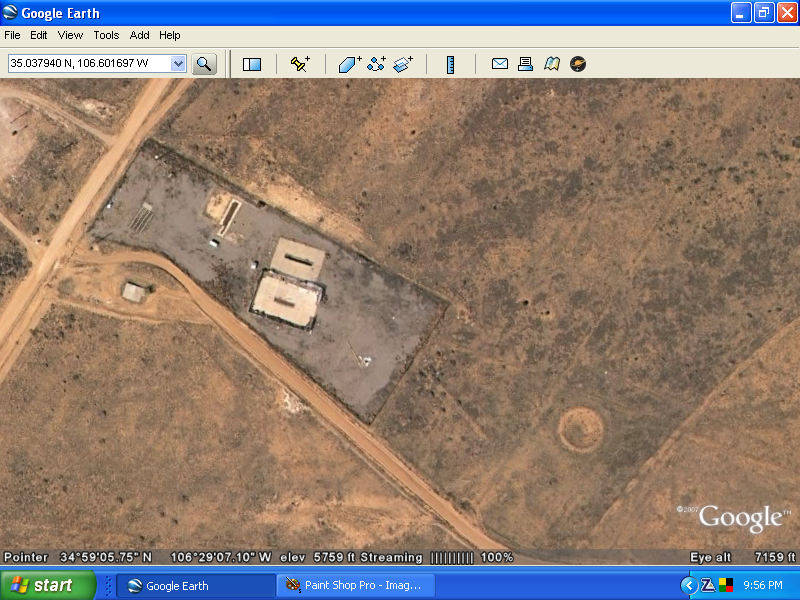Print the current view icon
The image size is (800, 600).
click(x=526, y=64)
